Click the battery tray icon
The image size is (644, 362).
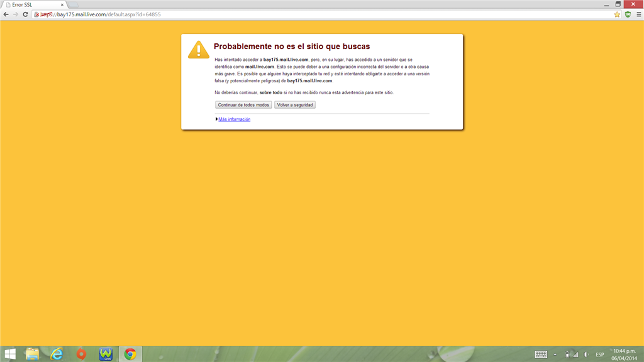point(567,354)
